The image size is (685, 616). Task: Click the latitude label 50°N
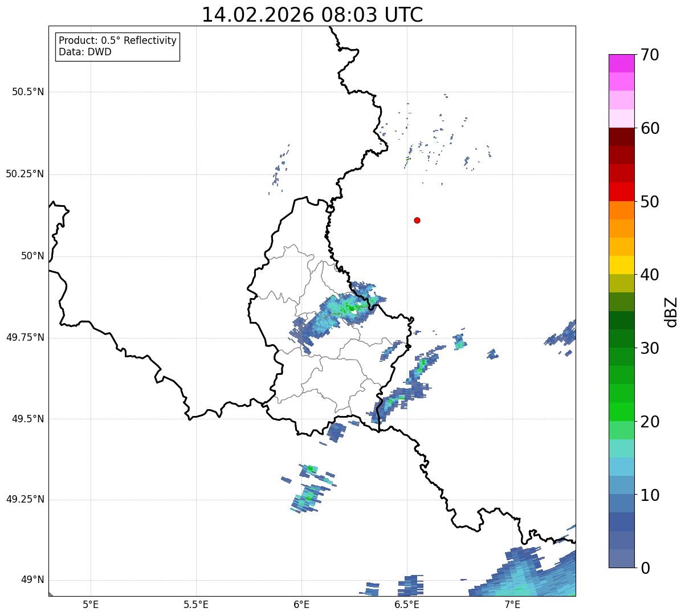32,256
